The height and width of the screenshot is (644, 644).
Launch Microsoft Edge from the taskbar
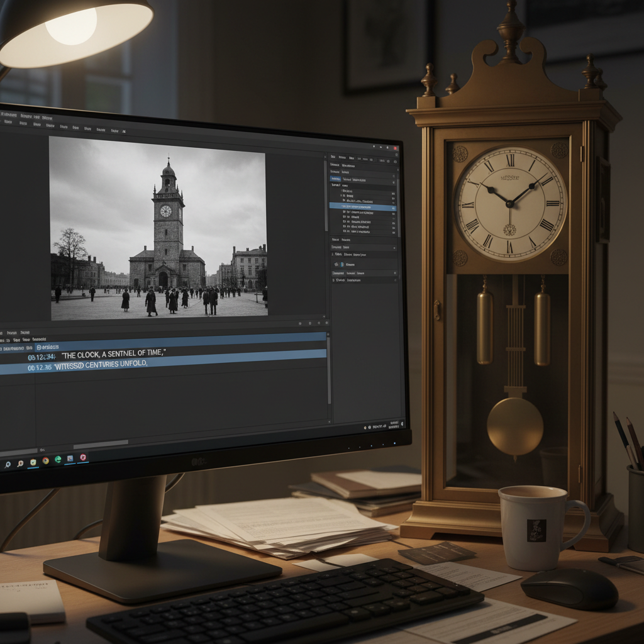click(58, 460)
